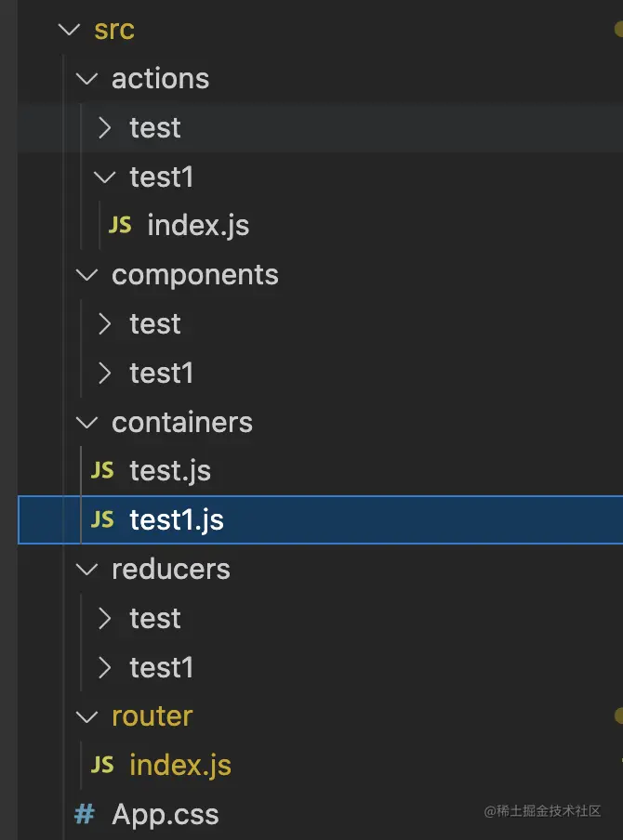Viewport: 623px width, 840px height.
Task: Collapse the test1 folder under actions
Action: click(106, 177)
